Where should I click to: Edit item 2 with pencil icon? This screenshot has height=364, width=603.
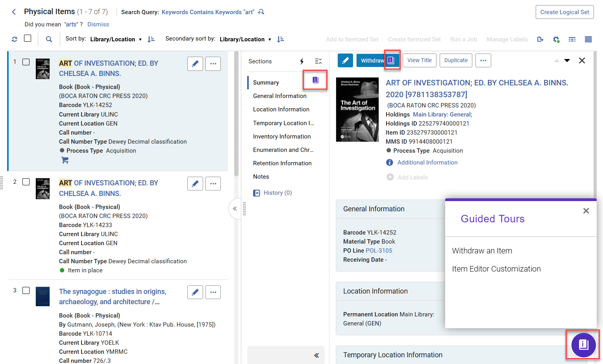195,183
